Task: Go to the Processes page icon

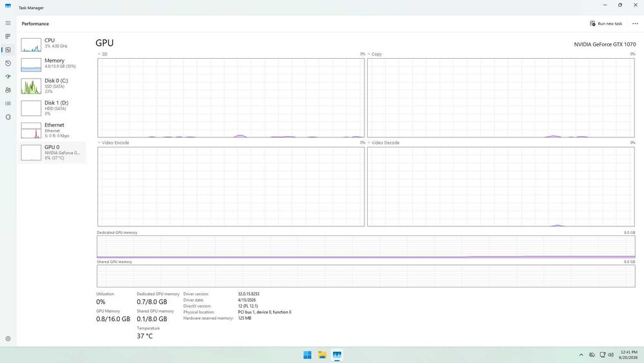Action: click(8, 36)
